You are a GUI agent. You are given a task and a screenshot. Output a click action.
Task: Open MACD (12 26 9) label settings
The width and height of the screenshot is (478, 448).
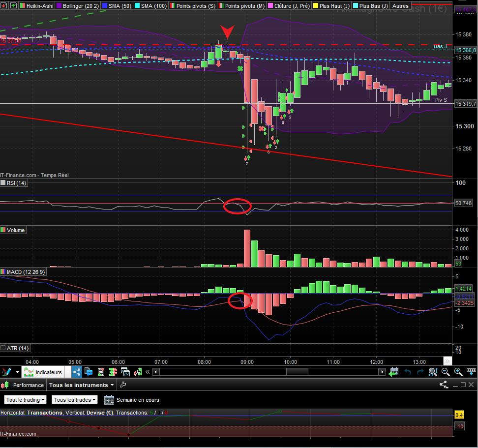click(x=26, y=272)
